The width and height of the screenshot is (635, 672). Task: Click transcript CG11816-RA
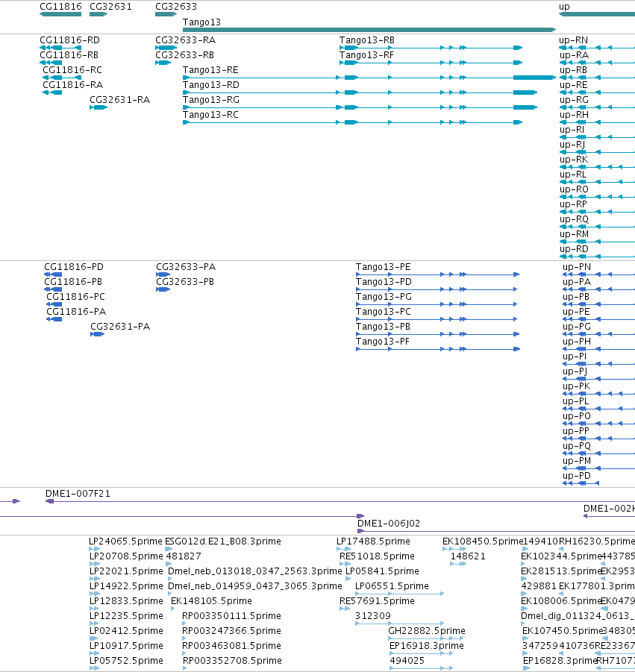72,85
